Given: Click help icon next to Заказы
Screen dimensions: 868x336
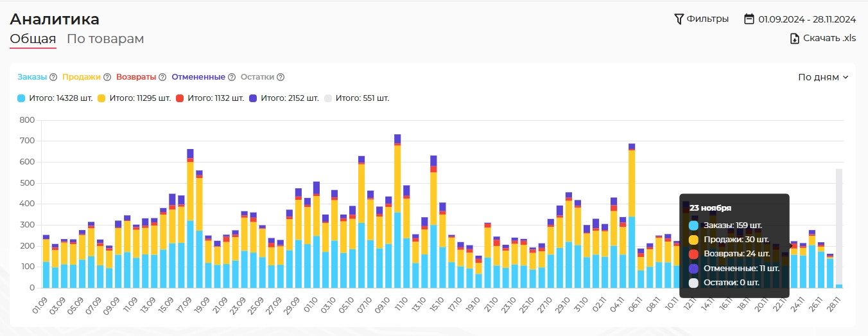Looking at the screenshot, I should point(53,77).
